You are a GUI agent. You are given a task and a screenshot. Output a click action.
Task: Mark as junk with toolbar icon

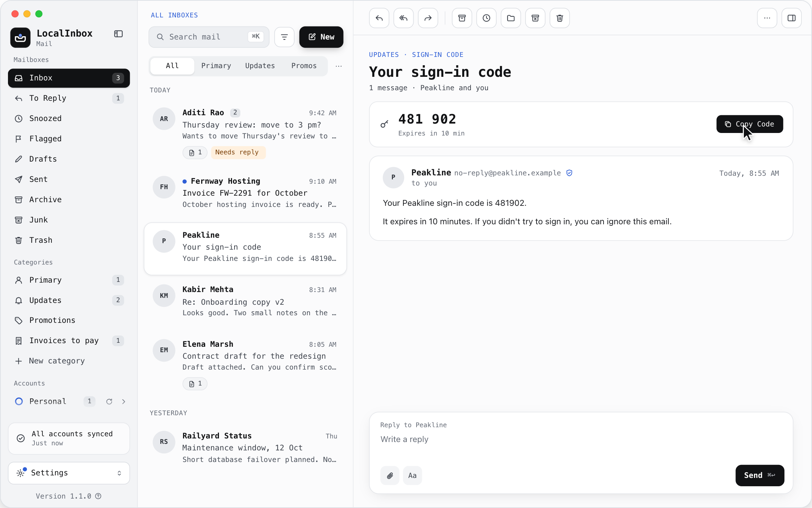tap(535, 18)
